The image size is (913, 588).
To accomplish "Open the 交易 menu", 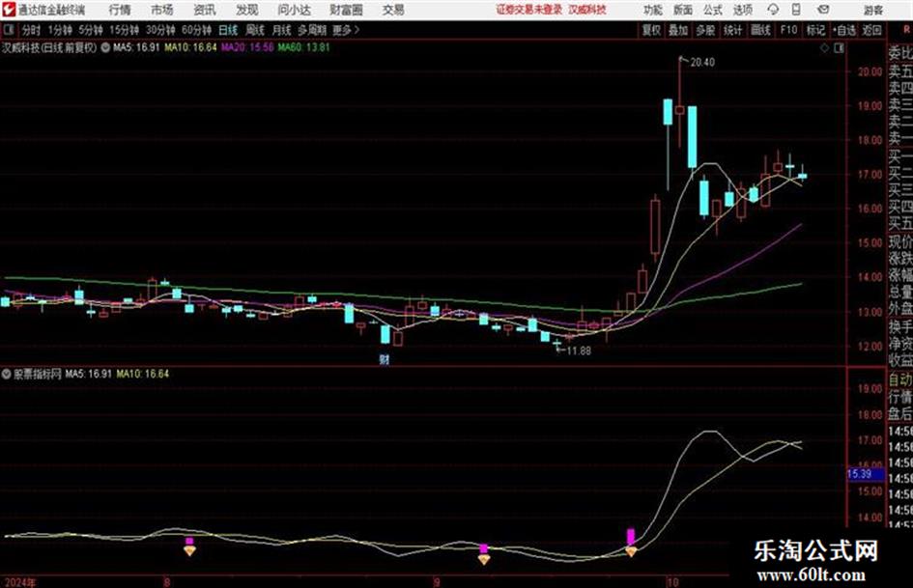I will coord(393,10).
